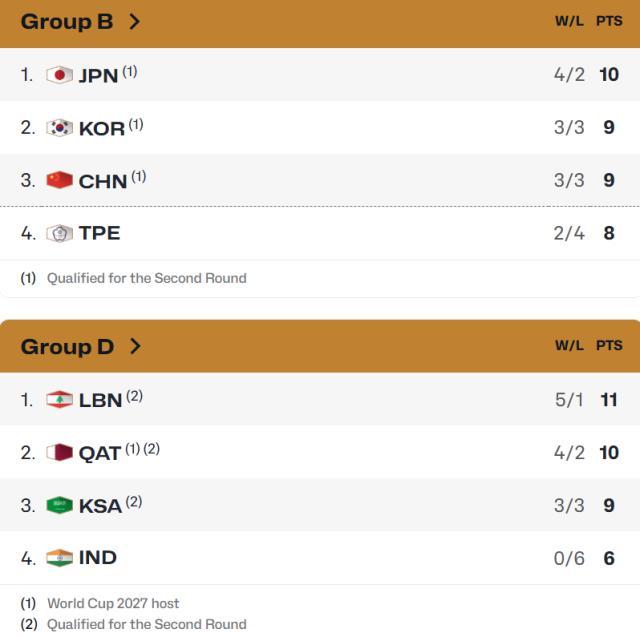The height and width of the screenshot is (637, 640).
Task: Click the Saudi Arabia flag icon
Action: [x=60, y=505]
